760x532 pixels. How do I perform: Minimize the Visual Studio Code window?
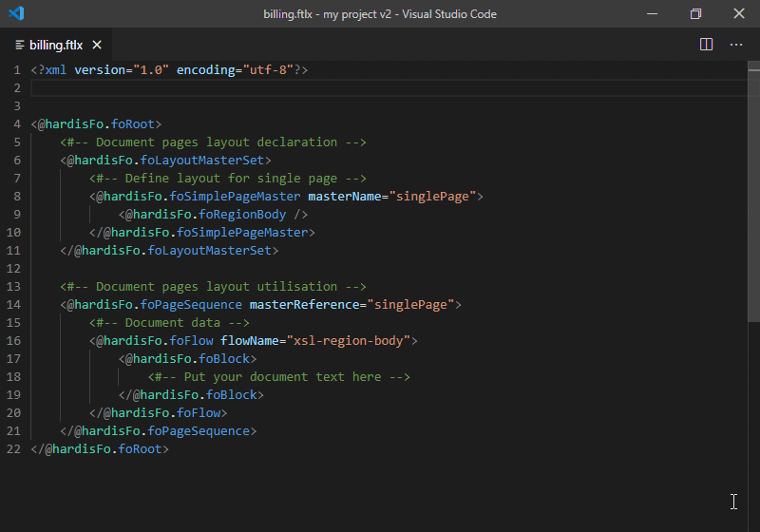653,13
